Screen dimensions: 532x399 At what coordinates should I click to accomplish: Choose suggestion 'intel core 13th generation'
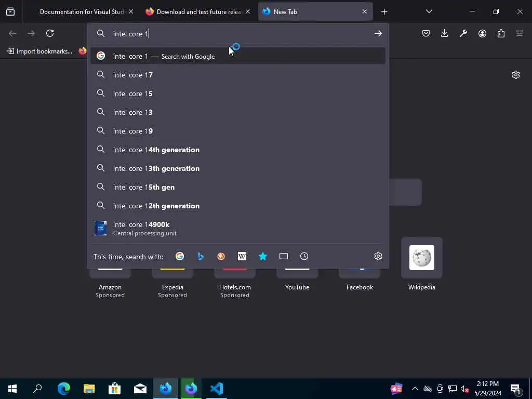point(237,168)
